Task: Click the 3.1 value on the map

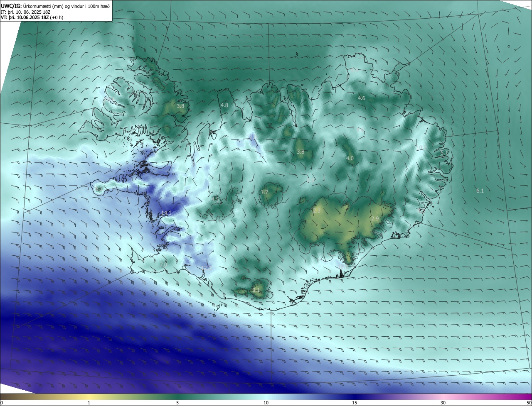Action: (x=256, y=290)
